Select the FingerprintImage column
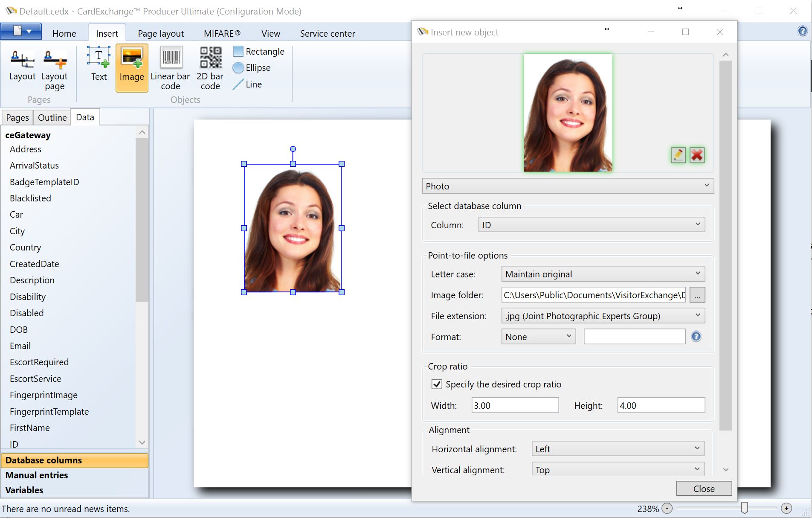 point(43,395)
